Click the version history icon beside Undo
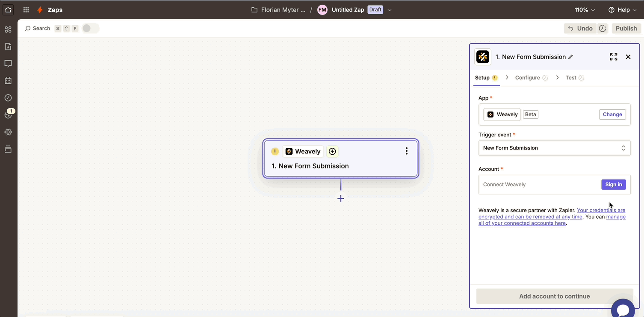Image resolution: width=644 pixels, height=317 pixels. [603, 28]
